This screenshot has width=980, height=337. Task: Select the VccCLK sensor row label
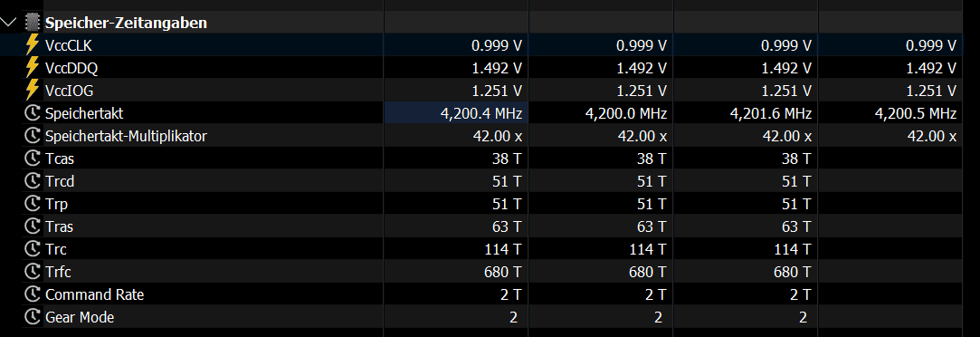69,45
